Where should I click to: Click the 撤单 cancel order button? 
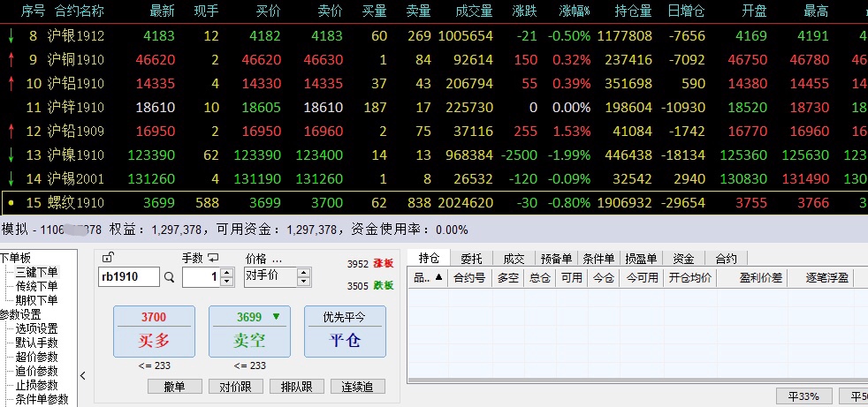(x=175, y=387)
